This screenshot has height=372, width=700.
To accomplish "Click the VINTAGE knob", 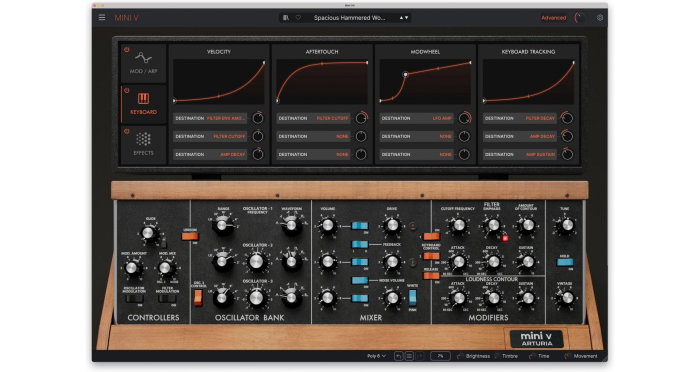I will click(567, 298).
